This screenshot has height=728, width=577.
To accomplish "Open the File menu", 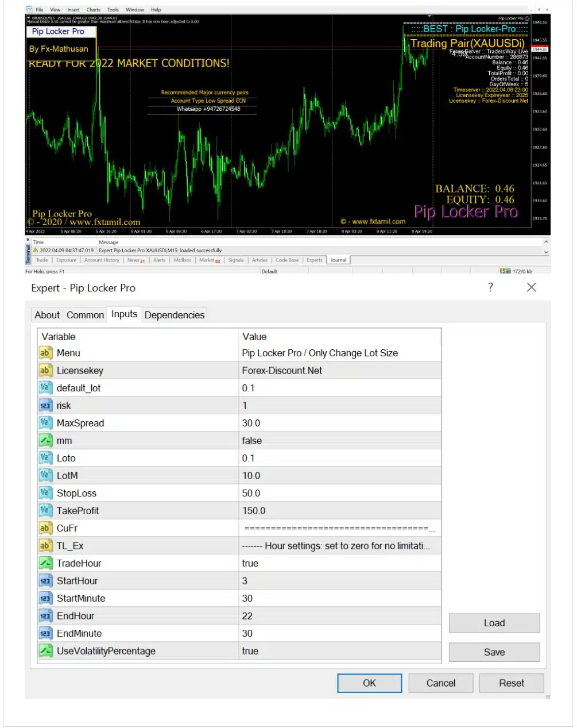I will 40,10.
